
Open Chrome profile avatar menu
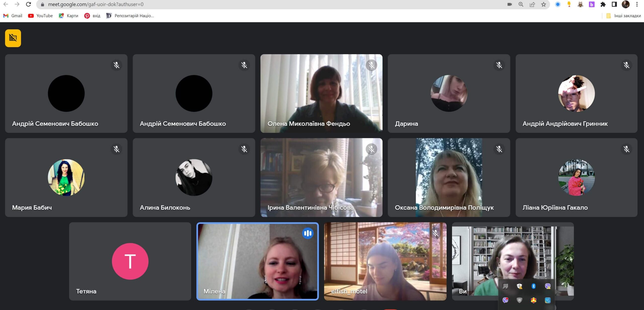click(x=626, y=4)
